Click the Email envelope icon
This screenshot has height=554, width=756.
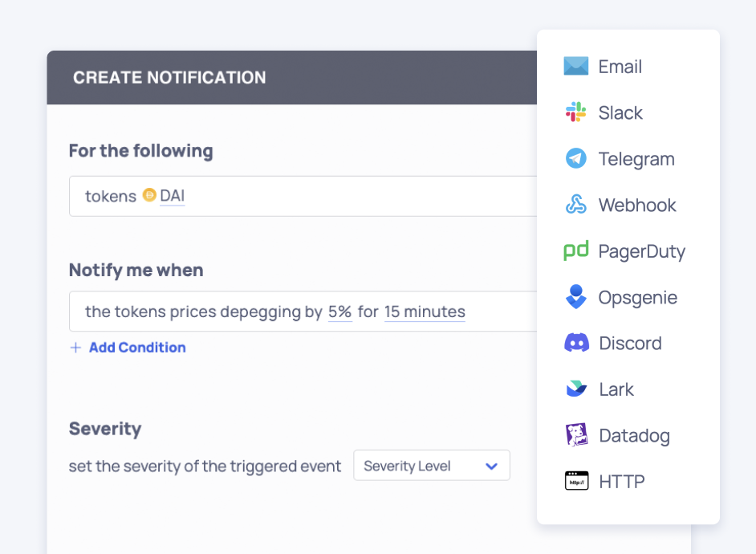pyautogui.click(x=576, y=67)
